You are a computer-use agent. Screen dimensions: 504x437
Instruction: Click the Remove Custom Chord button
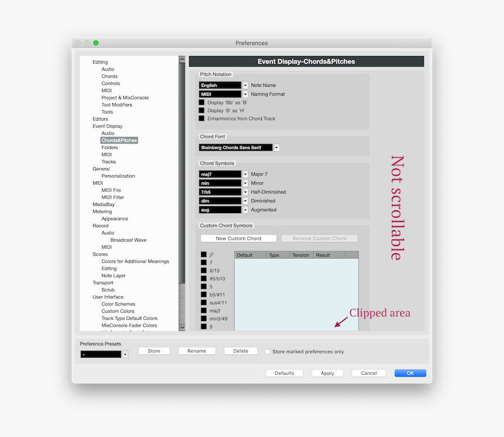319,238
